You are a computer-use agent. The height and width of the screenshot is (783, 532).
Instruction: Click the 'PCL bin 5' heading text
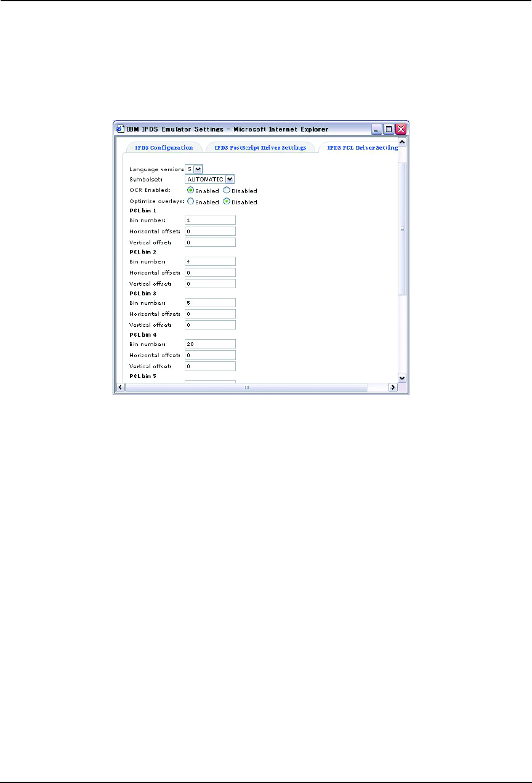(143, 375)
